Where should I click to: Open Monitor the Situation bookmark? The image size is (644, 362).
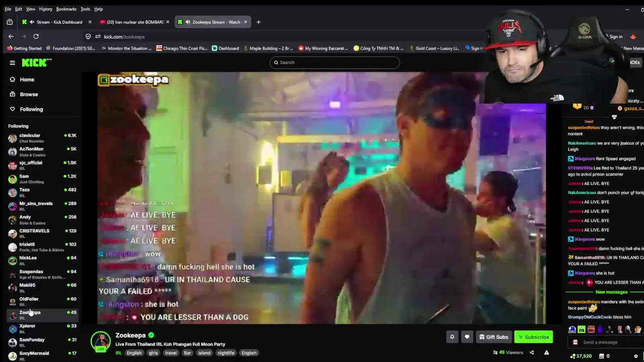(126, 48)
